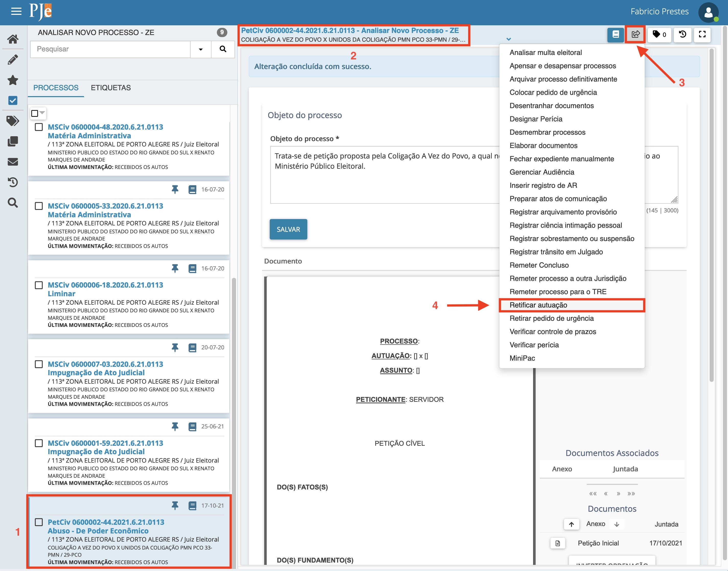Screen dimensions: 728x571
Task: Pin the process dated 16-07-20 above MSCiv 0600005-33
Action: [175, 190]
